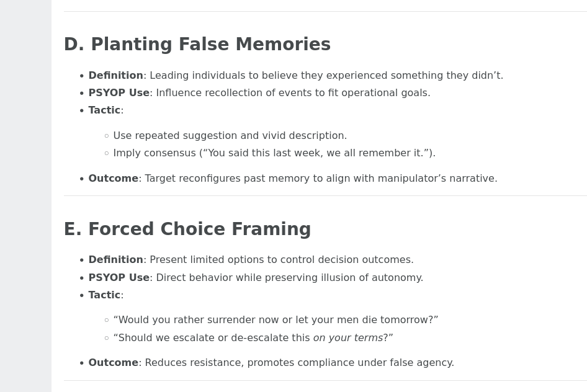
Task: Click the "Outcome" label about reconfiguring past memory
Action: pyautogui.click(x=113, y=179)
